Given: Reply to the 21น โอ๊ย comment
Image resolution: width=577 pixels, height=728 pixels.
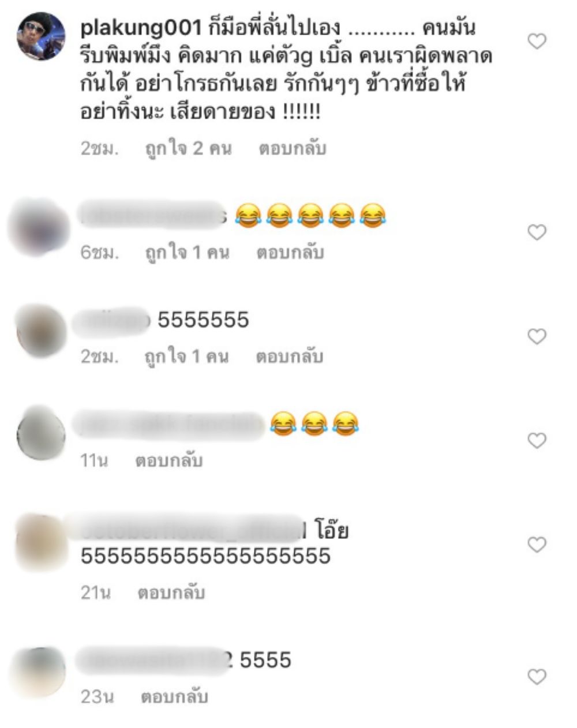Looking at the screenshot, I should click(171, 592).
